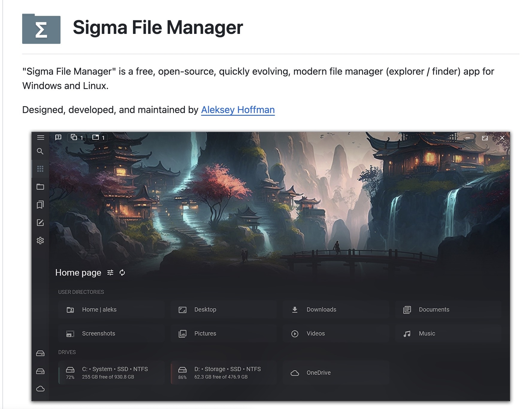The image size is (532, 409).
Task: Open search in the app sidebar
Action: 40,151
